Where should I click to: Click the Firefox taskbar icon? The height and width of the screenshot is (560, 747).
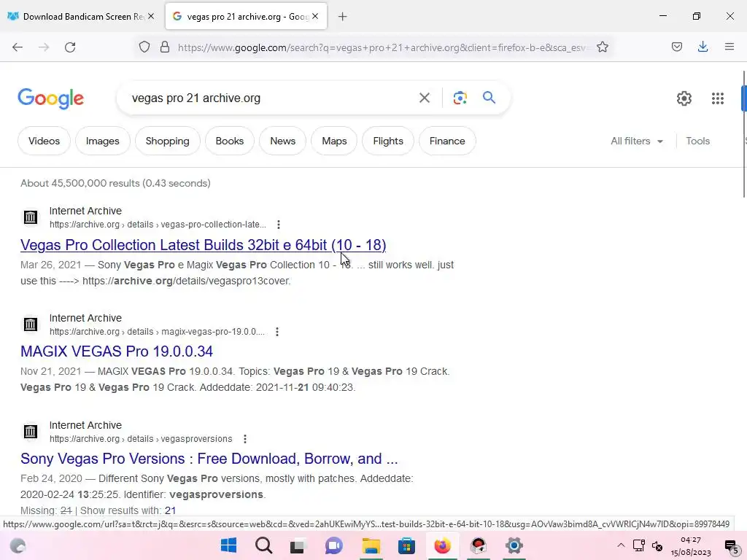pyautogui.click(x=442, y=545)
